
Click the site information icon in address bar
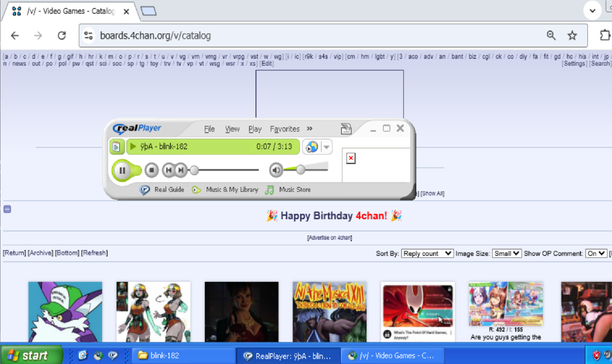coord(88,35)
